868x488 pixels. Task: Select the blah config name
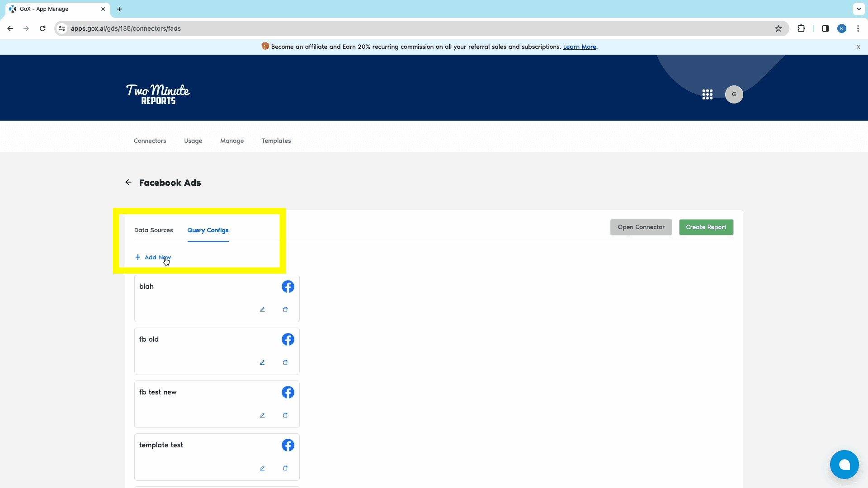(146, 286)
